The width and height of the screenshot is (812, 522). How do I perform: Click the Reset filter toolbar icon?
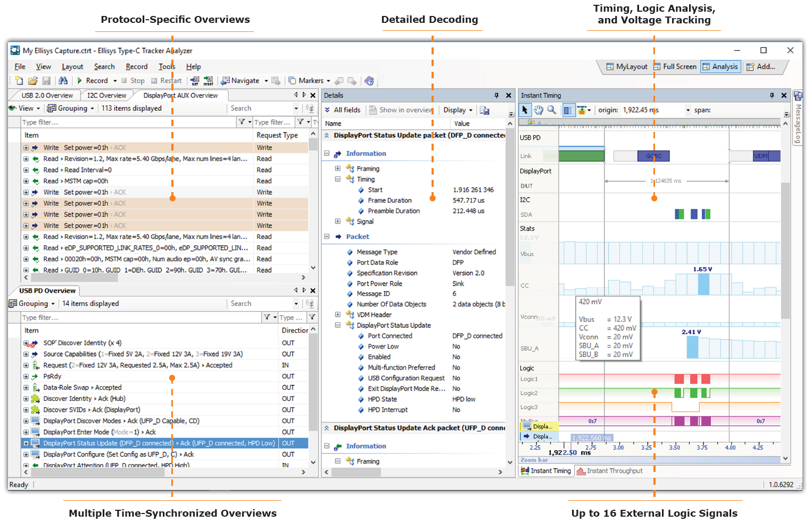(x=208, y=81)
